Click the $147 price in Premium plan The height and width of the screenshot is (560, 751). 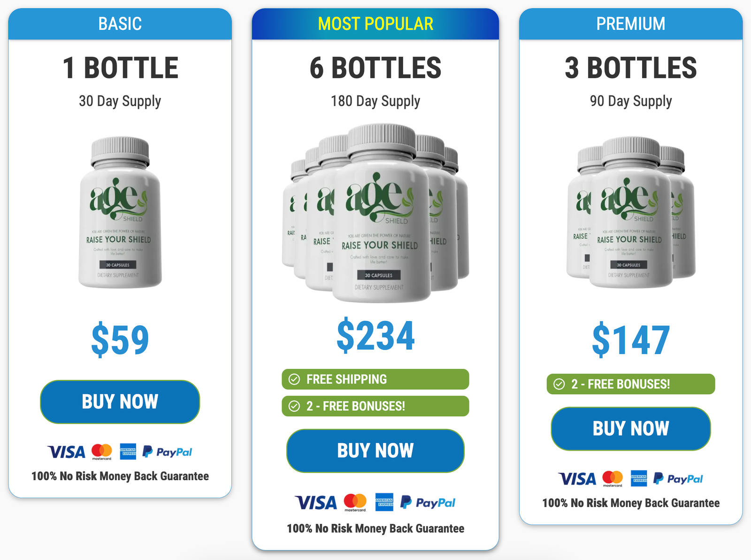(x=631, y=339)
